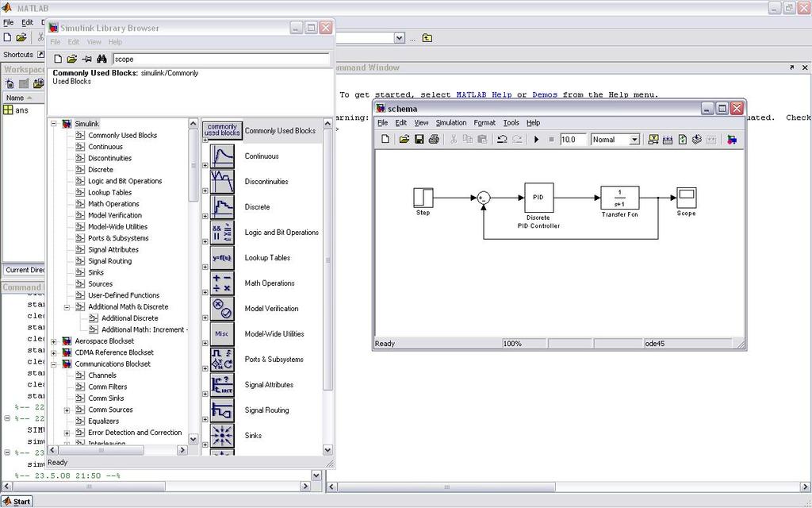Screen dimensions: 812x508
Task: Click the Update diagram icon in schema toolbar
Action: (x=683, y=140)
